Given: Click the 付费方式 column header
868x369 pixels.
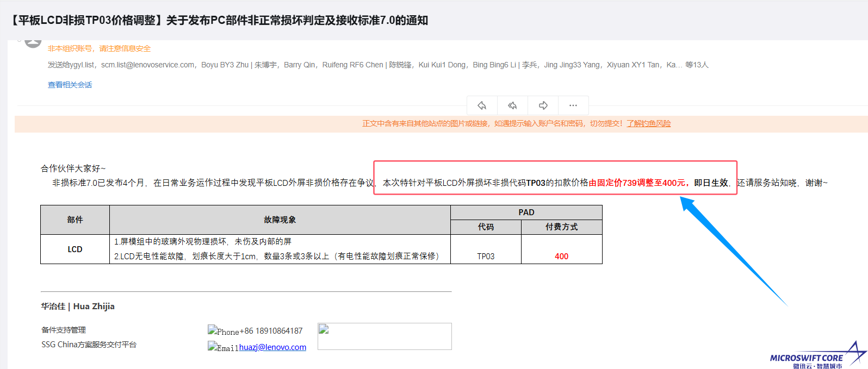Looking at the screenshot, I should (x=562, y=227).
